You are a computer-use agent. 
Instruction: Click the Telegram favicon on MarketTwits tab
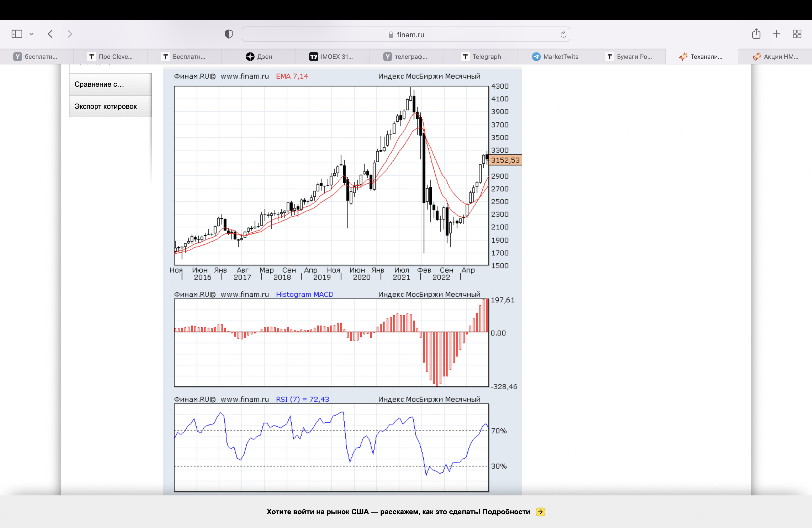pyautogui.click(x=536, y=57)
